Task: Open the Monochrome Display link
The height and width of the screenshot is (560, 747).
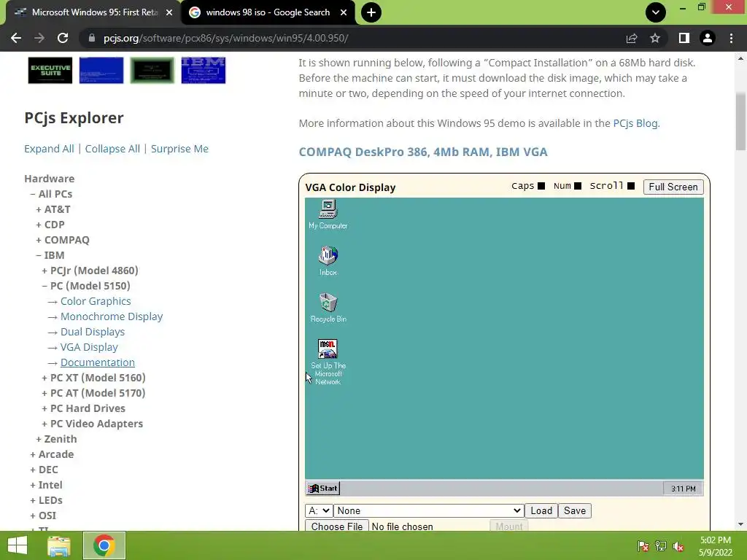Action: coord(112,316)
